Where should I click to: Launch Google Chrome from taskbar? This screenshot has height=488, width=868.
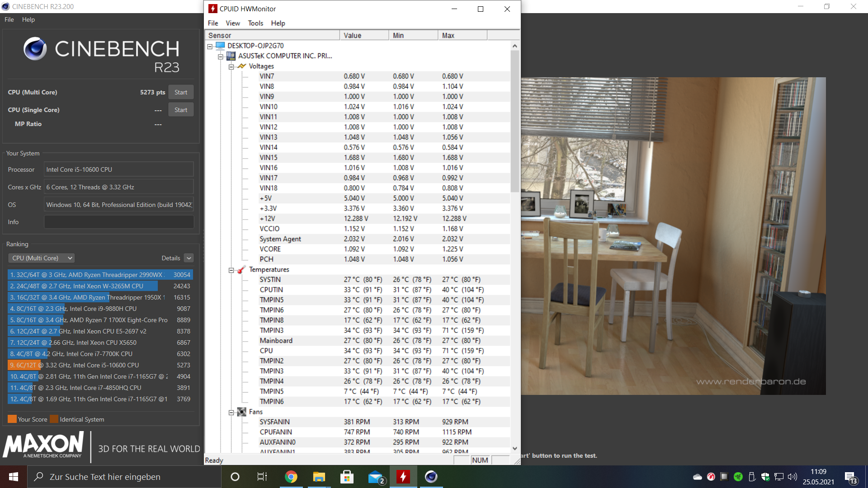(291, 477)
